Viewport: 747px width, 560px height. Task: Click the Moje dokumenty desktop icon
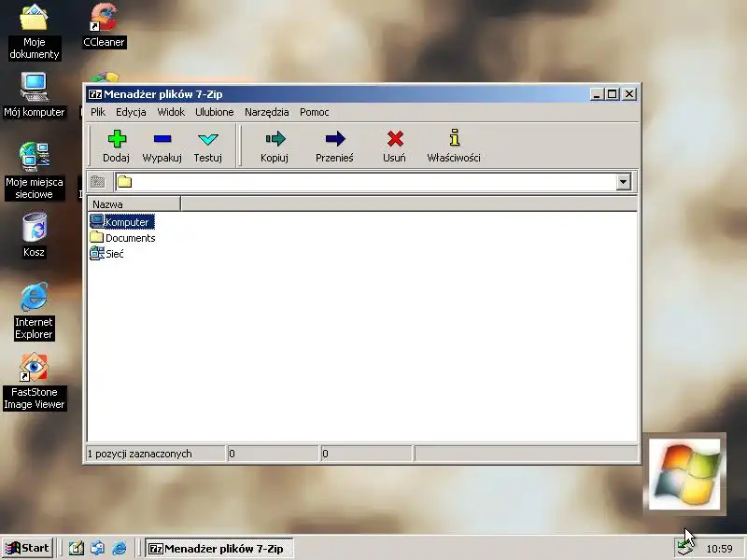[34, 32]
